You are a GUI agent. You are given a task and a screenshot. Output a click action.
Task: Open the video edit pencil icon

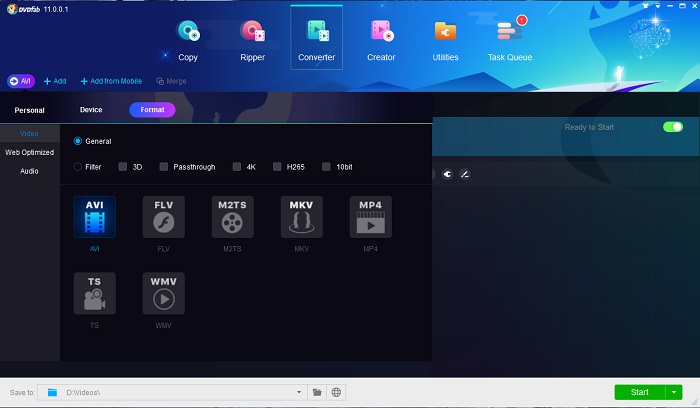[x=465, y=174]
